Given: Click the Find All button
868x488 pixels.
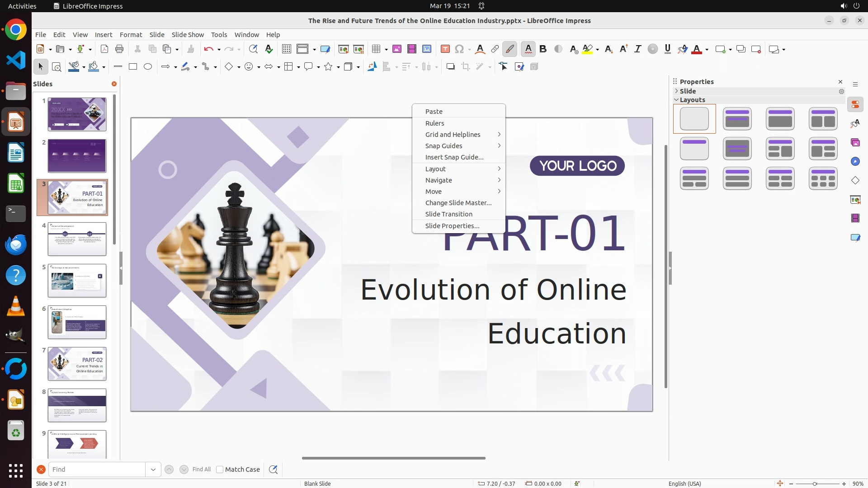Looking at the screenshot, I should coord(201,469).
